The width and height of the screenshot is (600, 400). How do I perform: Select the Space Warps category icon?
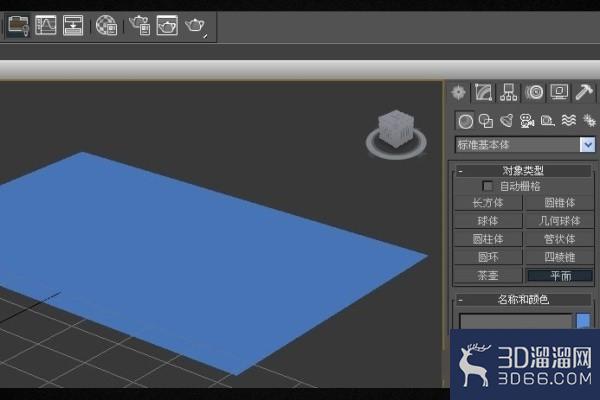pyautogui.click(x=569, y=121)
